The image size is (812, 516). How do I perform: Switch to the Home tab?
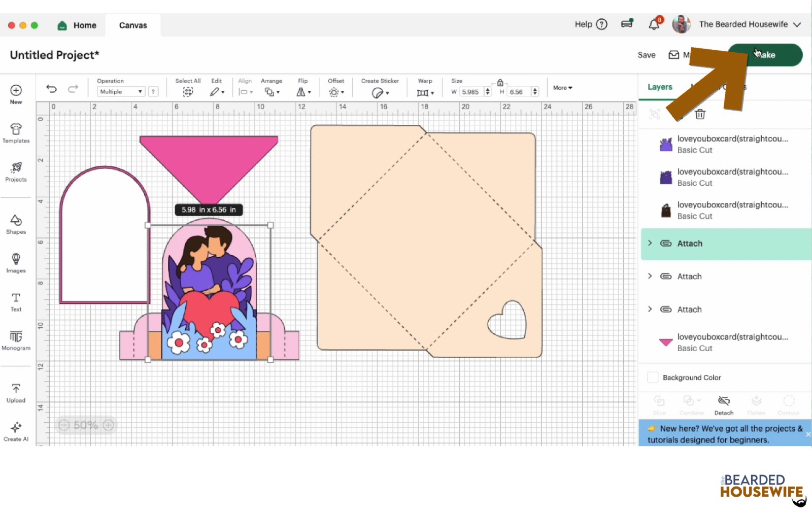click(x=78, y=25)
